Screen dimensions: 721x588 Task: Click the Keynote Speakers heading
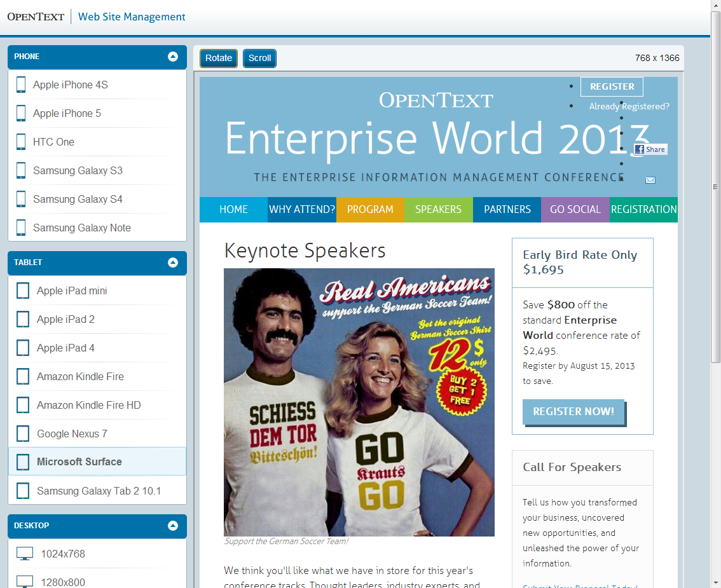[x=305, y=251]
